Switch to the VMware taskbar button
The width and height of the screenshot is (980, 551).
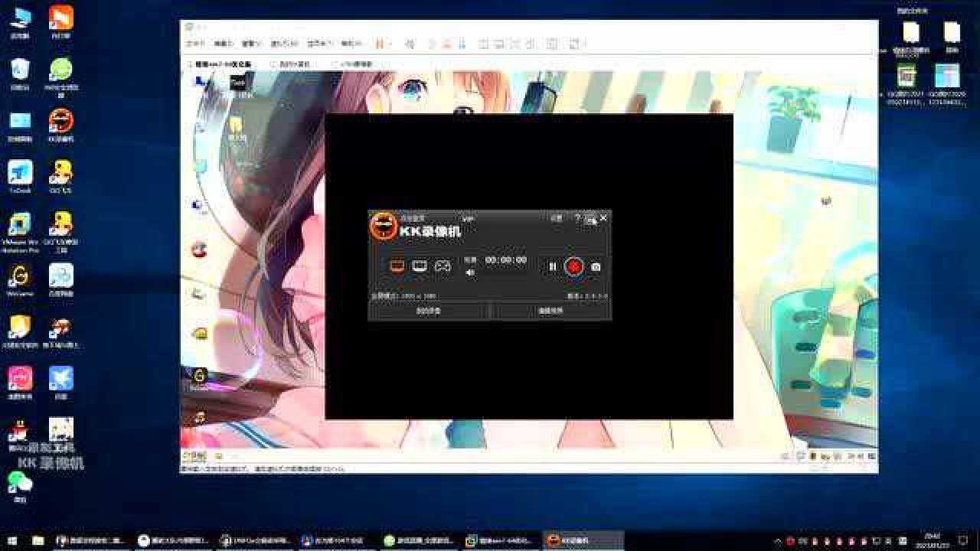point(501,540)
